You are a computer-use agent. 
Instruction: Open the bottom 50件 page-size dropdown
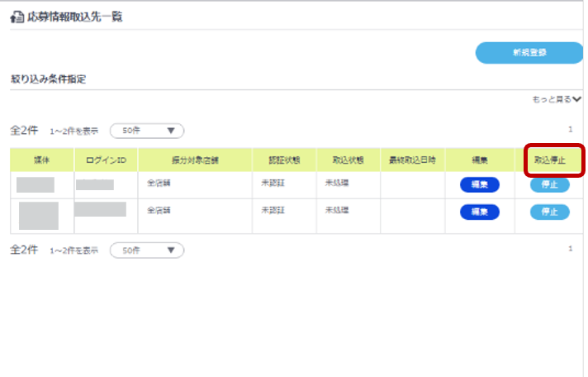coord(147,250)
